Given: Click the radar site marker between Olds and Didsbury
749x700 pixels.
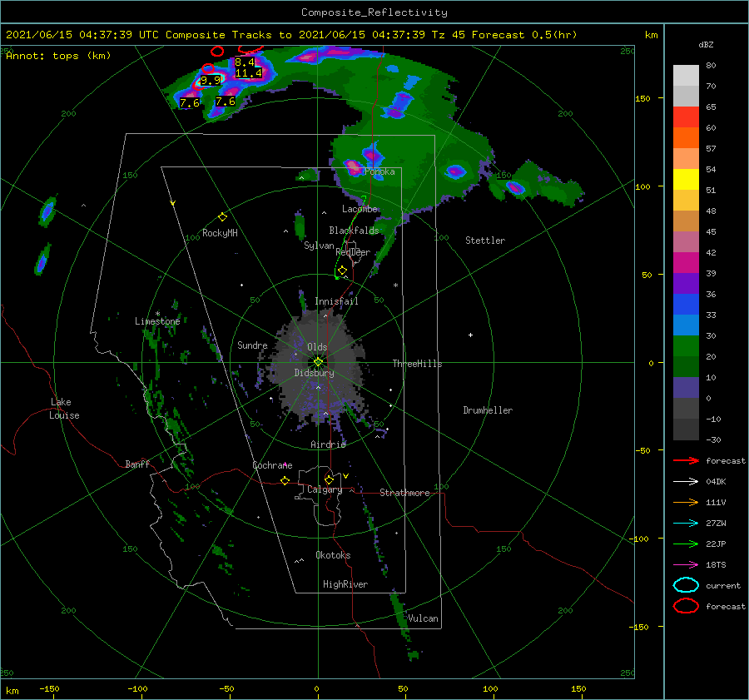Looking at the screenshot, I should [318, 362].
